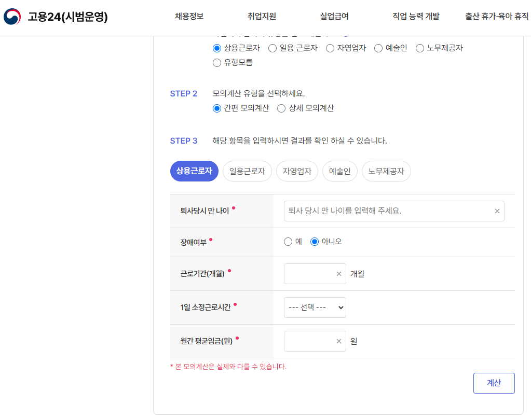Image resolution: width=531 pixels, height=420 pixels.
Task: Select the 유형모름 option
Action: 216,62
